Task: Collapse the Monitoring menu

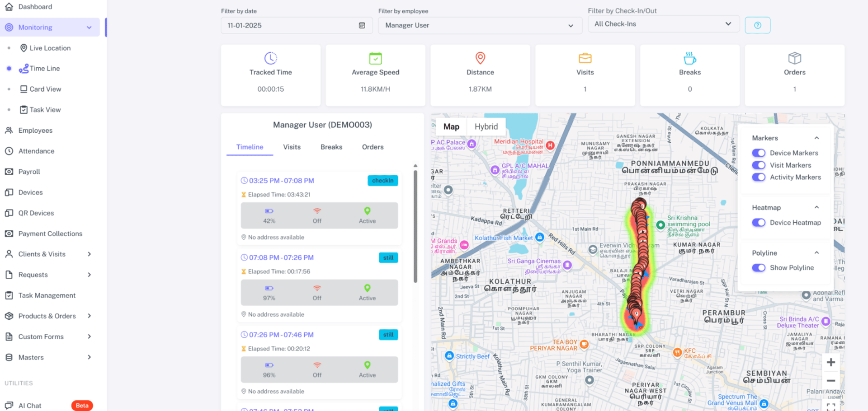Action: (x=89, y=28)
